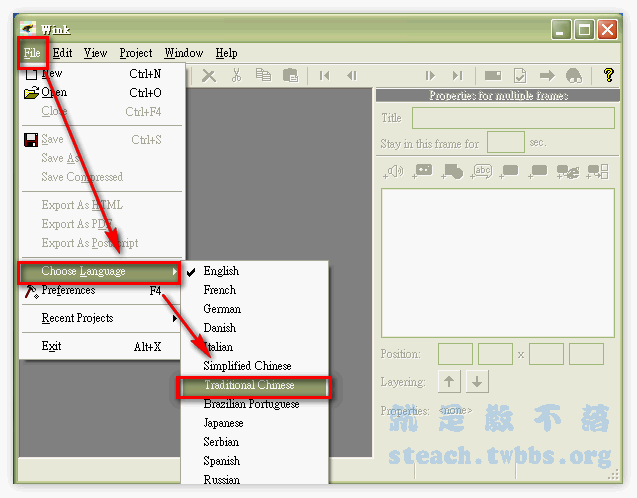The width and height of the screenshot is (637, 498).
Task: Select Japanese language option
Action: [254, 423]
